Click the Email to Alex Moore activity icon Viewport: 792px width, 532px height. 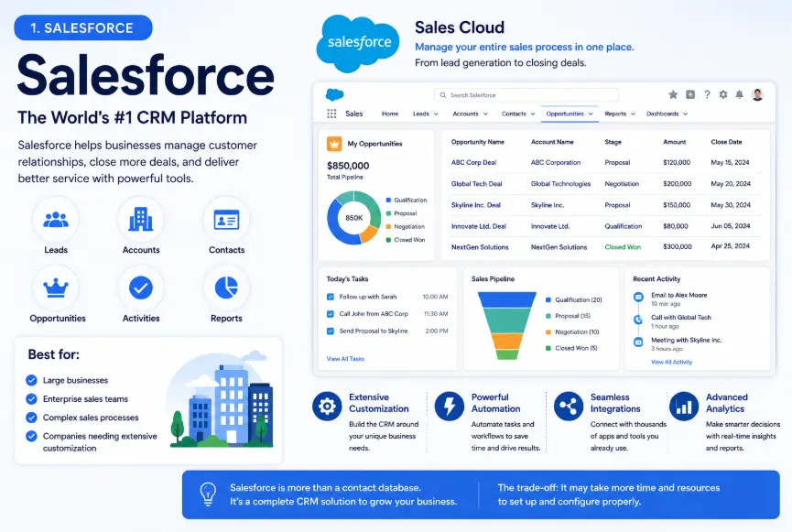pos(638,297)
